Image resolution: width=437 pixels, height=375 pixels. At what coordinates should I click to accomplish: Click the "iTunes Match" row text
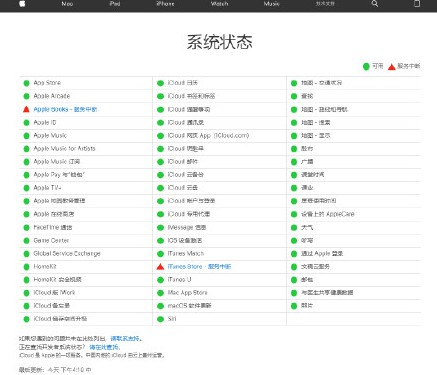(x=186, y=253)
